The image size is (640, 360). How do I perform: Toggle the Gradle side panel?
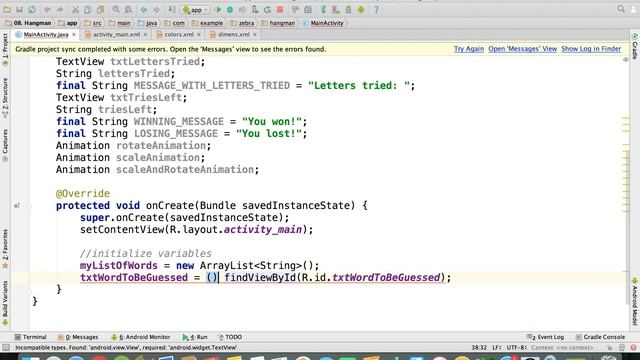635,46
